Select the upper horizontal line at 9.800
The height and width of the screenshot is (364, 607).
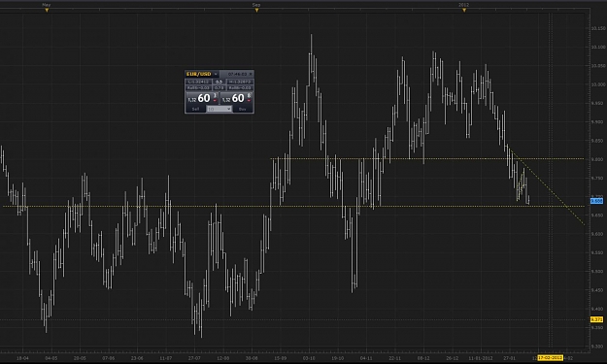click(x=427, y=158)
